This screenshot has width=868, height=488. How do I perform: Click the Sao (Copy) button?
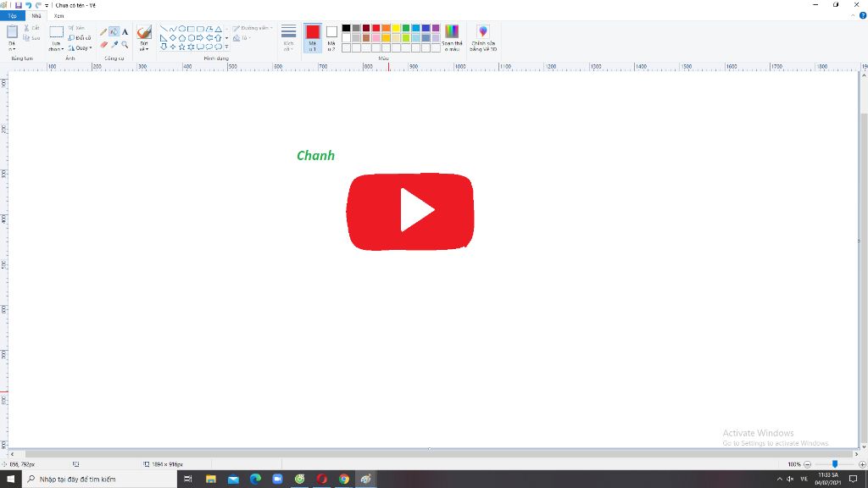click(31, 37)
